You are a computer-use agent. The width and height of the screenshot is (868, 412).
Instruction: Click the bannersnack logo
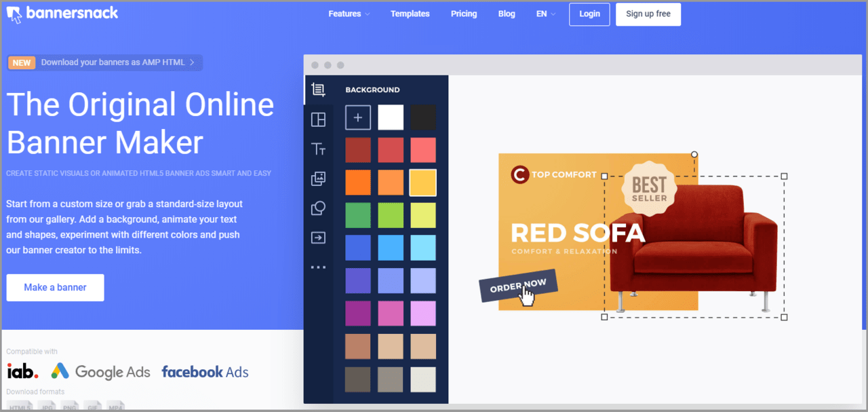(62, 13)
